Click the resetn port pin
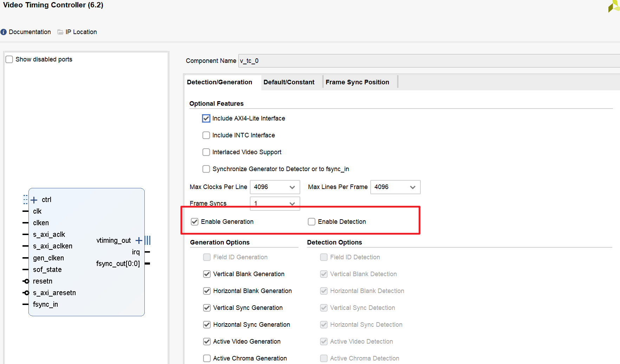620x364 pixels. tap(26, 281)
